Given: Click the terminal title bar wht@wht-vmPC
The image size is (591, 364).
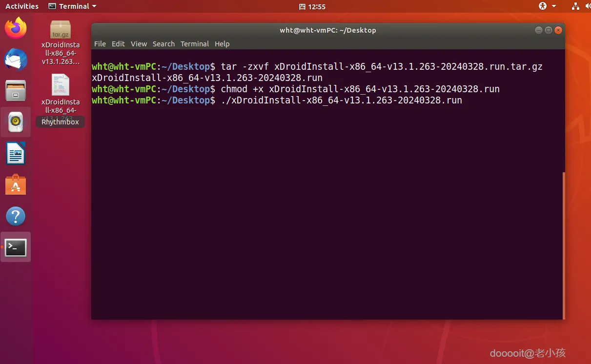Looking at the screenshot, I should coord(328,30).
